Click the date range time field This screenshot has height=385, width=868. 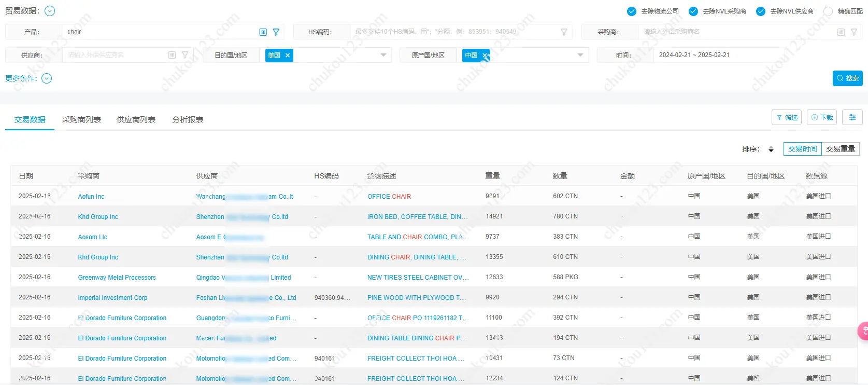(x=694, y=55)
